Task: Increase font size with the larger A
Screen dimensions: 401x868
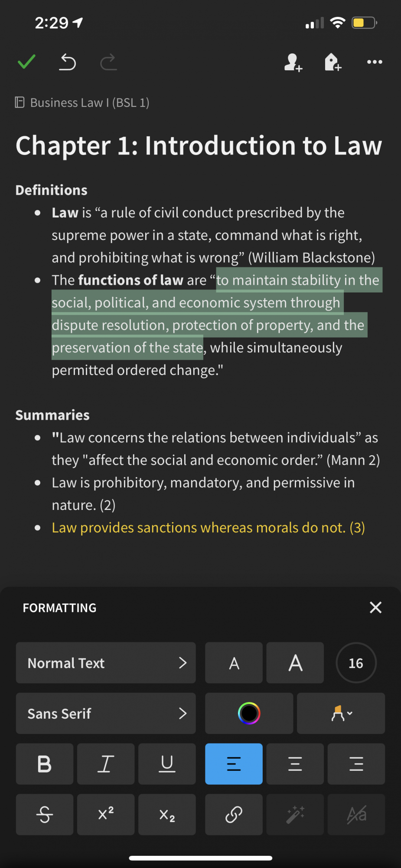Action: (x=295, y=663)
